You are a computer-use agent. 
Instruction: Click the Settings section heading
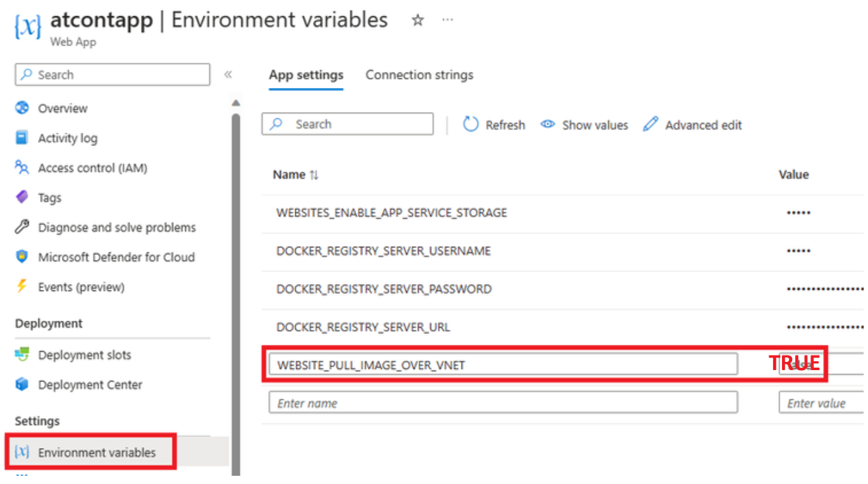pyautogui.click(x=37, y=421)
